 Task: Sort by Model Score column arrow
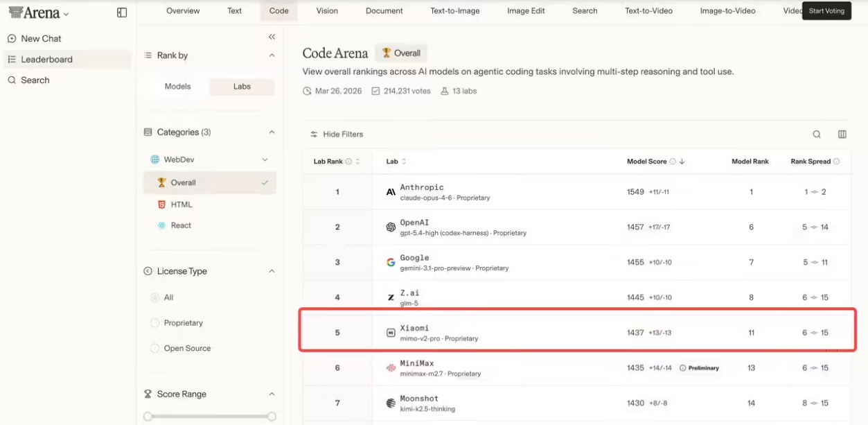tap(682, 162)
